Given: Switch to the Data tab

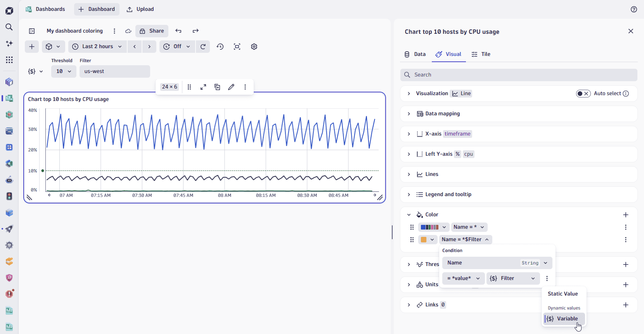Looking at the screenshot, I should click(415, 54).
